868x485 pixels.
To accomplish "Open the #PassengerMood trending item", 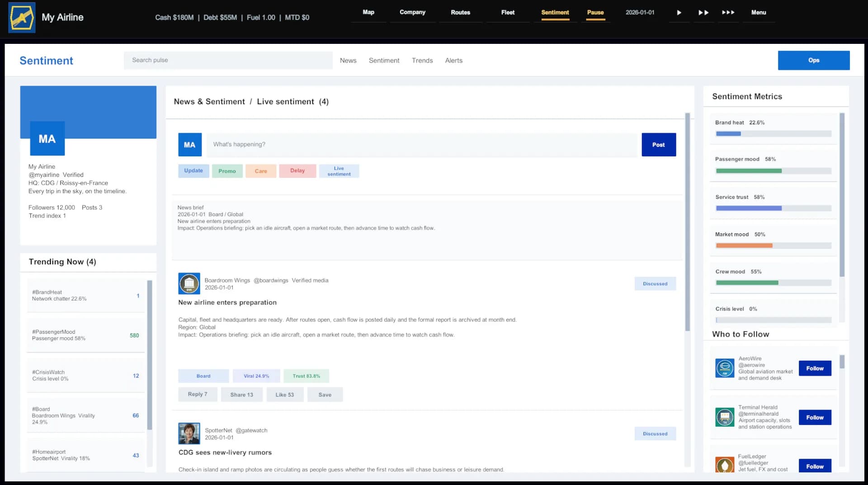I will (86, 335).
